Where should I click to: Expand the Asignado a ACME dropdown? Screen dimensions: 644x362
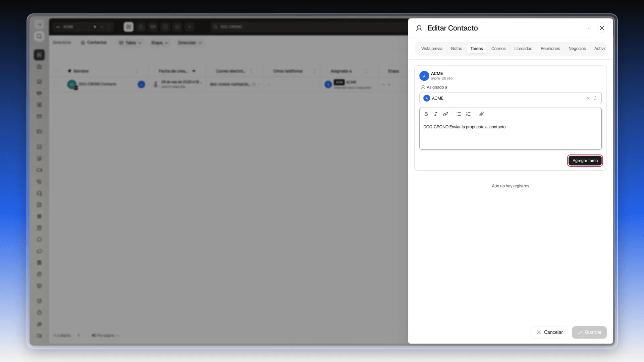pos(595,98)
